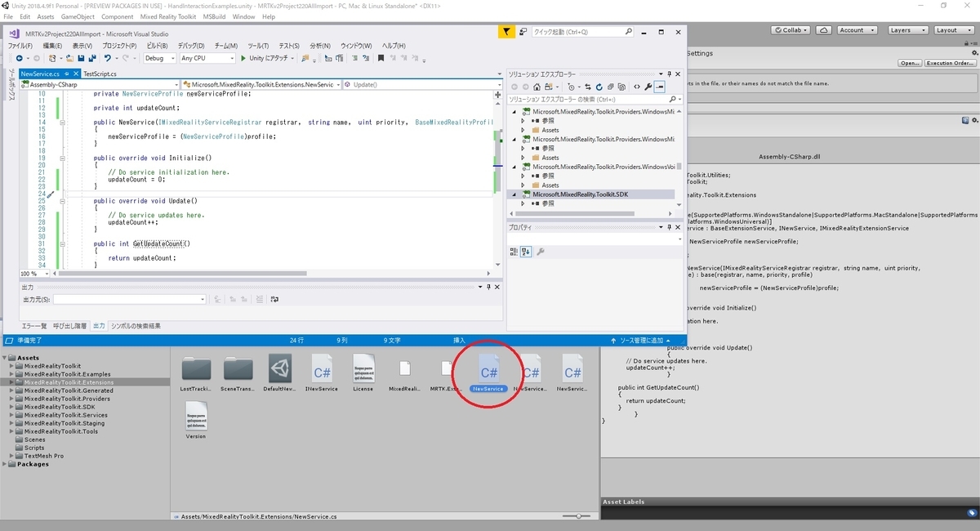Toggle categorized view in Properties panel
The width and height of the screenshot is (980, 531).
click(514, 252)
